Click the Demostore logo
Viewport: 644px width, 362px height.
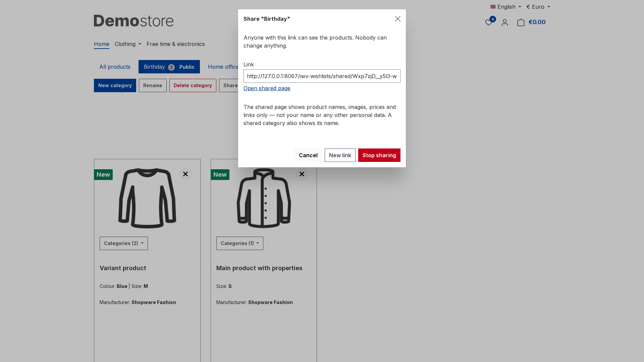coord(133,21)
